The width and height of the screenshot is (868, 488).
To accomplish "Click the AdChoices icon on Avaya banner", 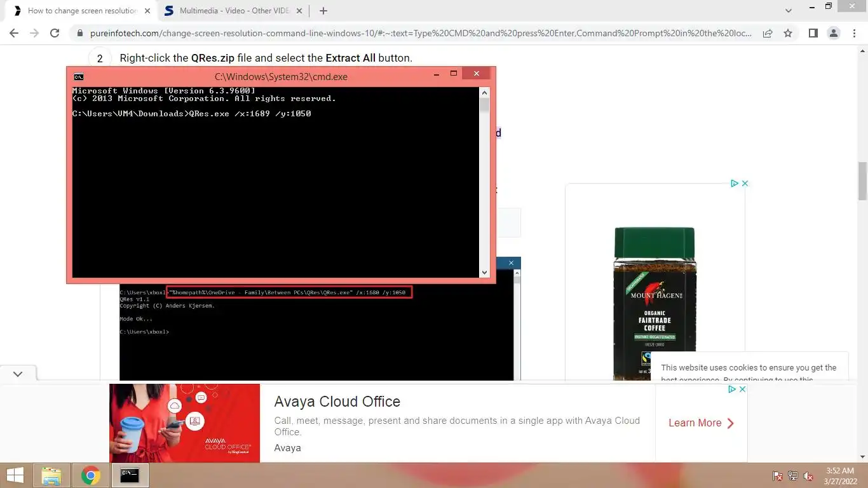I will [x=731, y=389].
